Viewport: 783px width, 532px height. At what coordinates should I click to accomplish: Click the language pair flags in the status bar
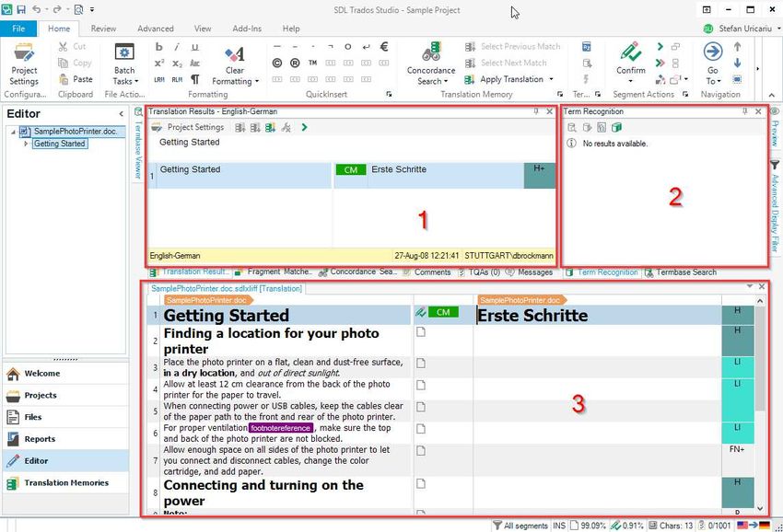[x=754, y=525]
